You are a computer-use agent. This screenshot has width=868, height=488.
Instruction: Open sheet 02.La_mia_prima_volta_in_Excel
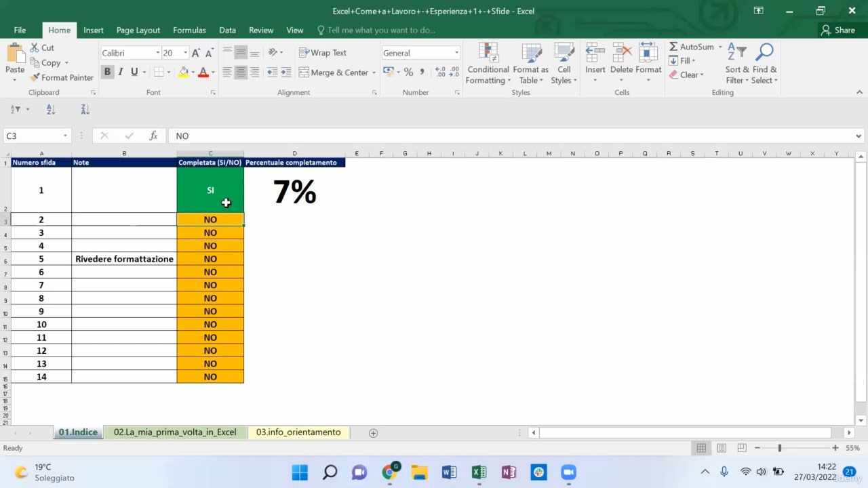(175, 432)
